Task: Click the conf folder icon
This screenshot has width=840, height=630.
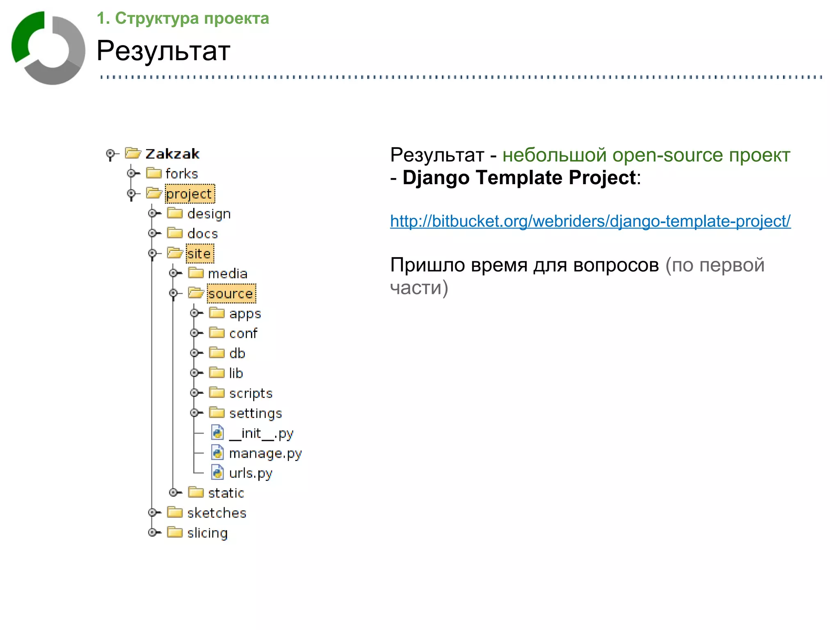Action: pos(217,333)
